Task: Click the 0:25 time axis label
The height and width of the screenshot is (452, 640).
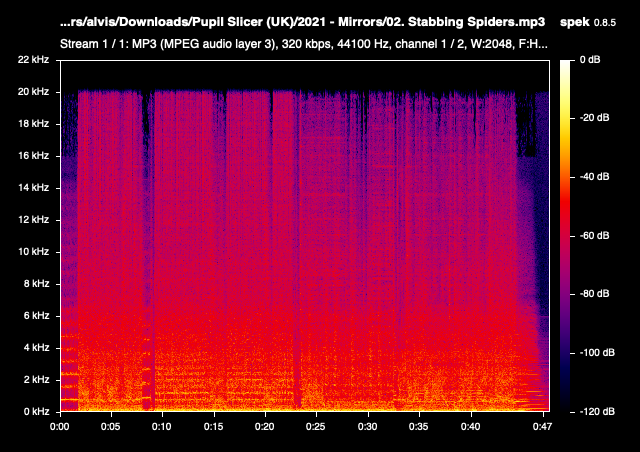Action: [316, 427]
